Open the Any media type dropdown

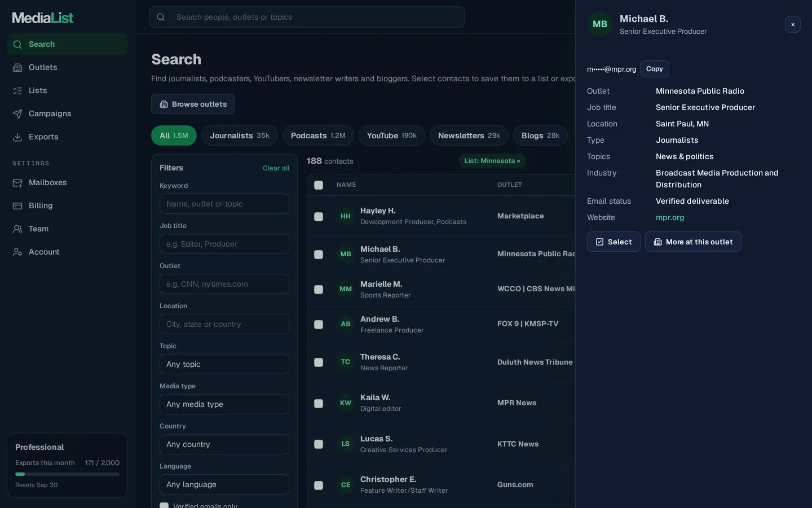coord(224,404)
